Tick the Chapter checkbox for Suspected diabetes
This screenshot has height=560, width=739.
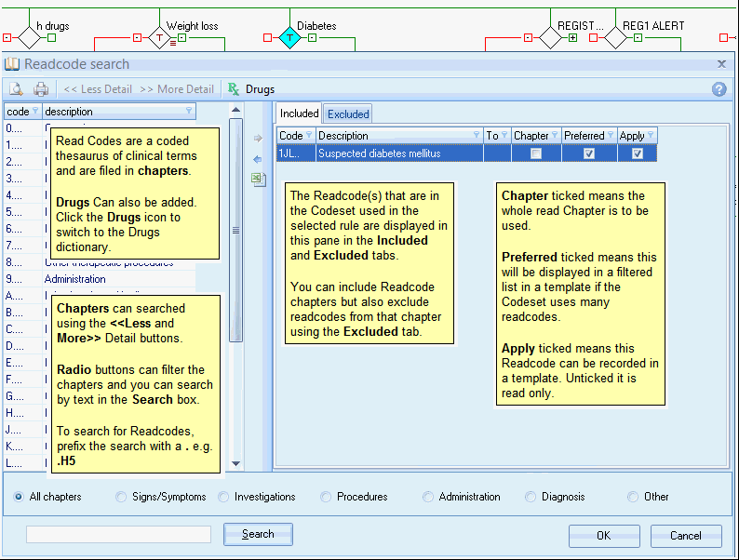pyautogui.click(x=535, y=153)
